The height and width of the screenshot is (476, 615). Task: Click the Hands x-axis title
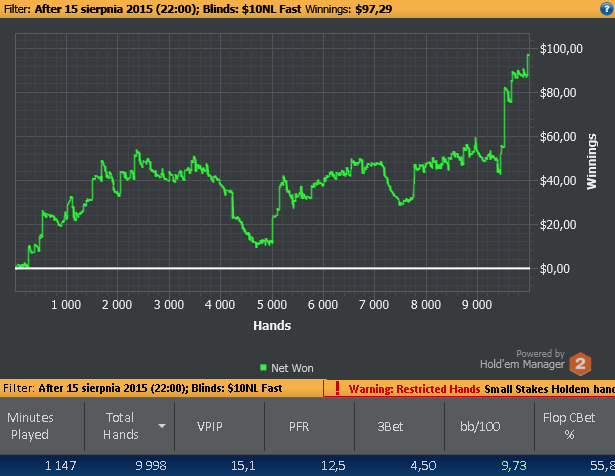tap(272, 325)
